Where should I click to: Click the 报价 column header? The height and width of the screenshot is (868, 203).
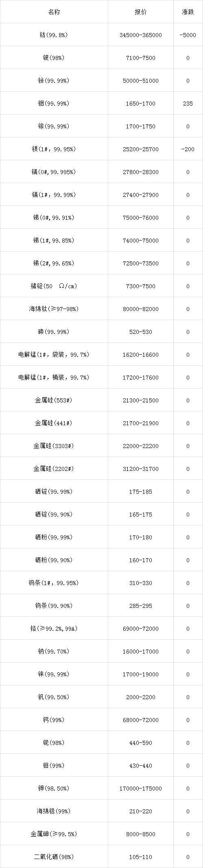(141, 12)
